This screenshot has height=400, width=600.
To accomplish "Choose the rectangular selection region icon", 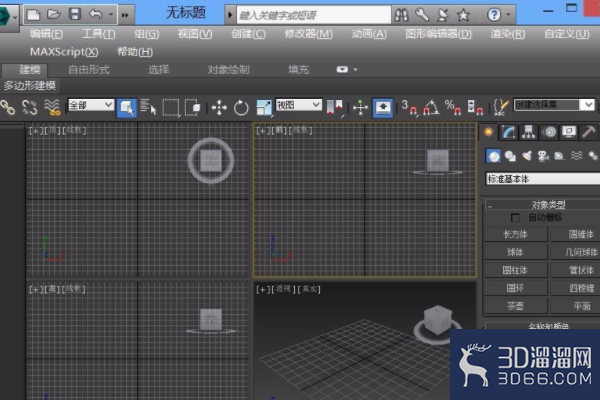I will (171, 108).
